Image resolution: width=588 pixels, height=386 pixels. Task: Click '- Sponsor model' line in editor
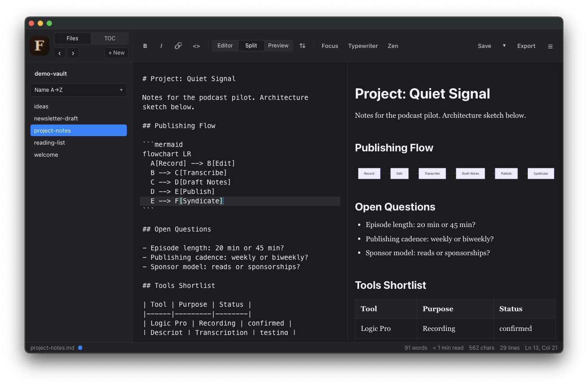(221, 267)
